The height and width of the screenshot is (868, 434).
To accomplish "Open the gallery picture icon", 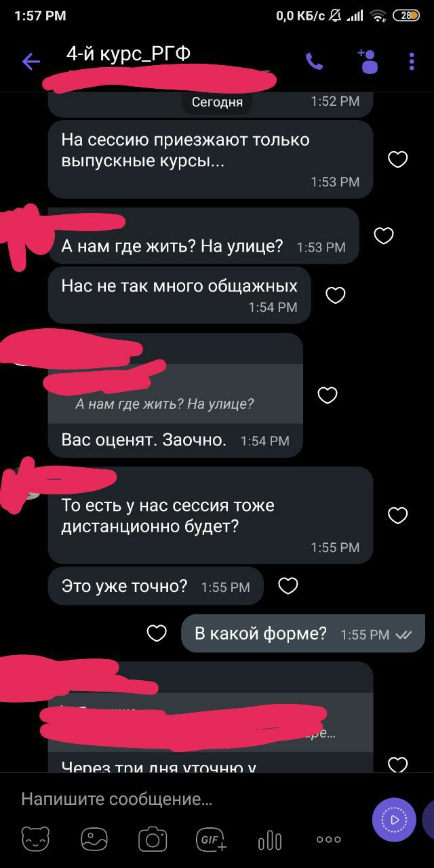I will pos(94,840).
